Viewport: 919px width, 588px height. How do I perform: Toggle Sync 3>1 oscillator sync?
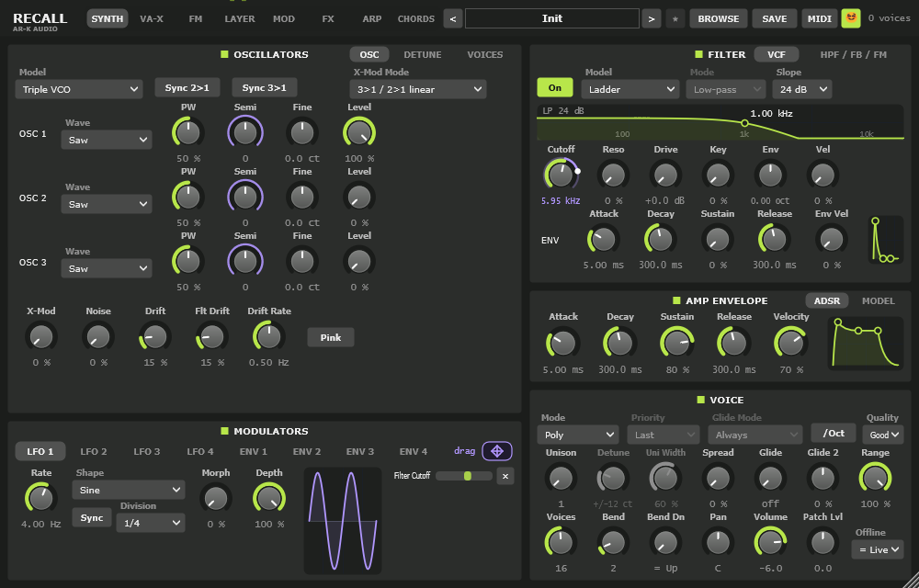265,88
